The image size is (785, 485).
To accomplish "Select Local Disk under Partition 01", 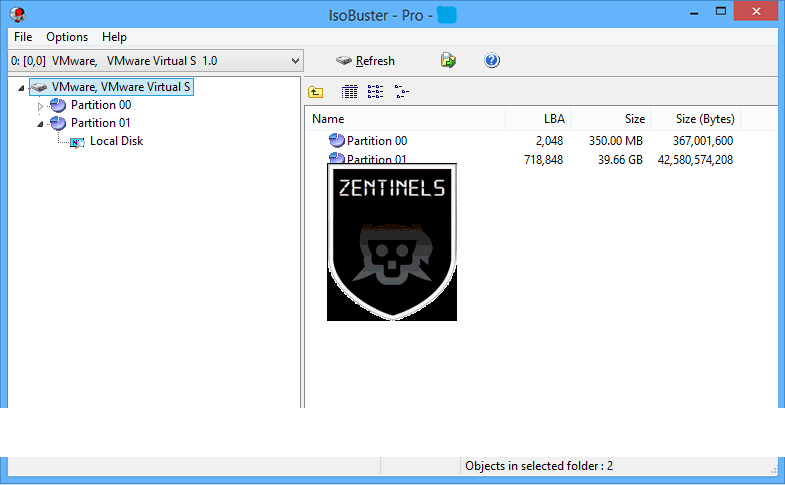I will [x=116, y=141].
